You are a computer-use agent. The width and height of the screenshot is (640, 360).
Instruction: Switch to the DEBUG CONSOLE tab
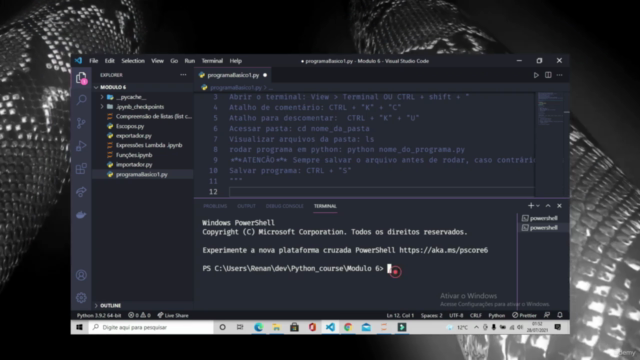tap(284, 206)
